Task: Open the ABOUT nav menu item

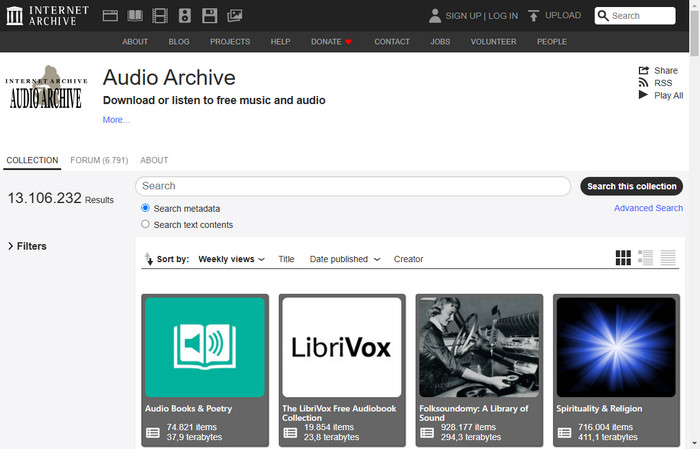Action: (x=135, y=42)
